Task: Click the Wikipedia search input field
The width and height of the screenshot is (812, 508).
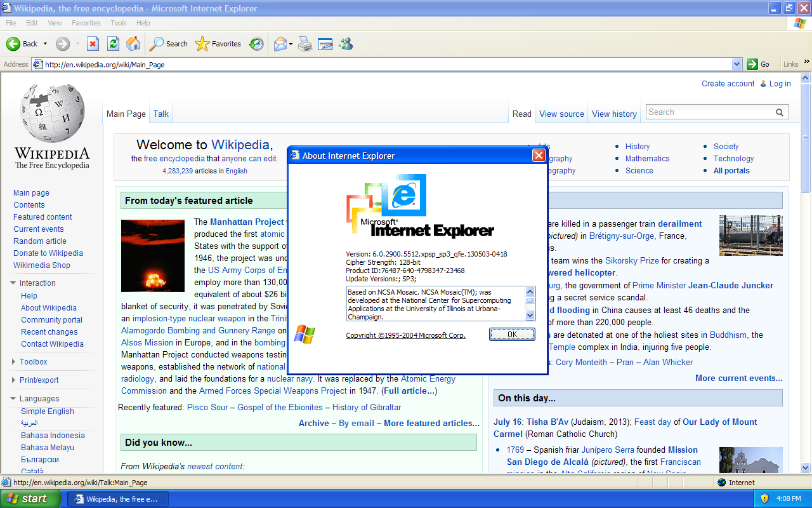Action: [710, 112]
